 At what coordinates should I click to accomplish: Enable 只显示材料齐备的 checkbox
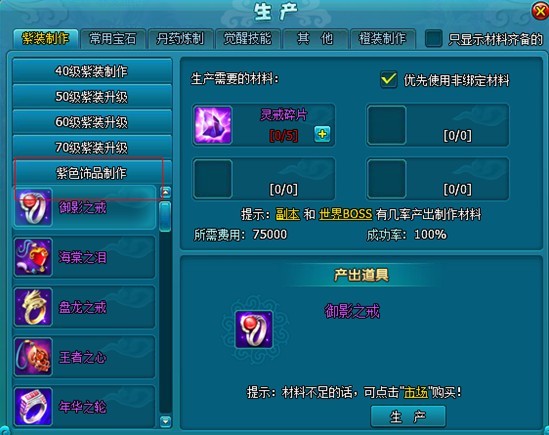click(x=433, y=38)
